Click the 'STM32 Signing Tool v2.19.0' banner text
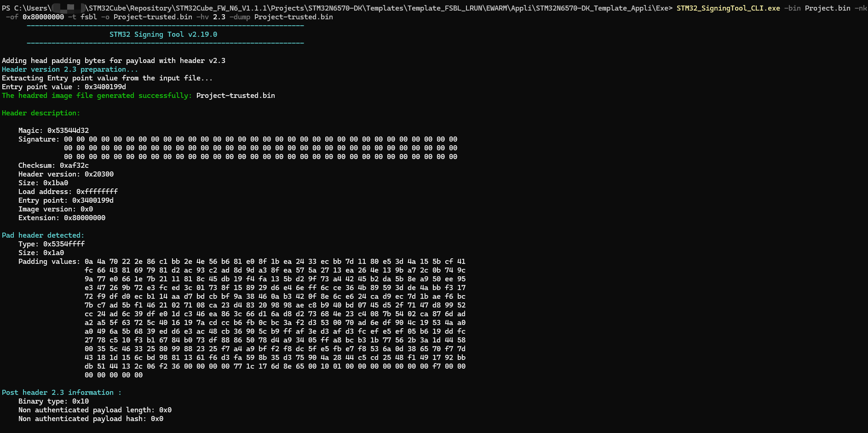The height and width of the screenshot is (433, 868). [x=163, y=34]
